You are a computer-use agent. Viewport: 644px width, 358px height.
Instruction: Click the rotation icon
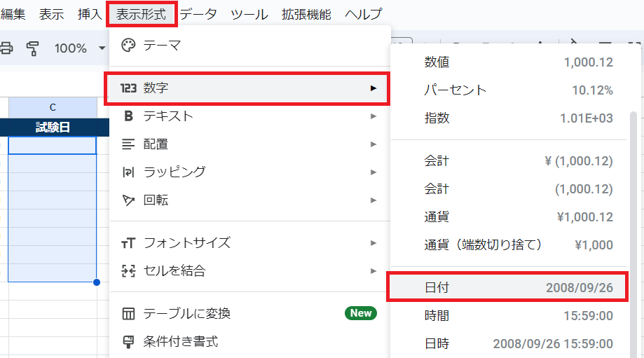[x=128, y=200]
